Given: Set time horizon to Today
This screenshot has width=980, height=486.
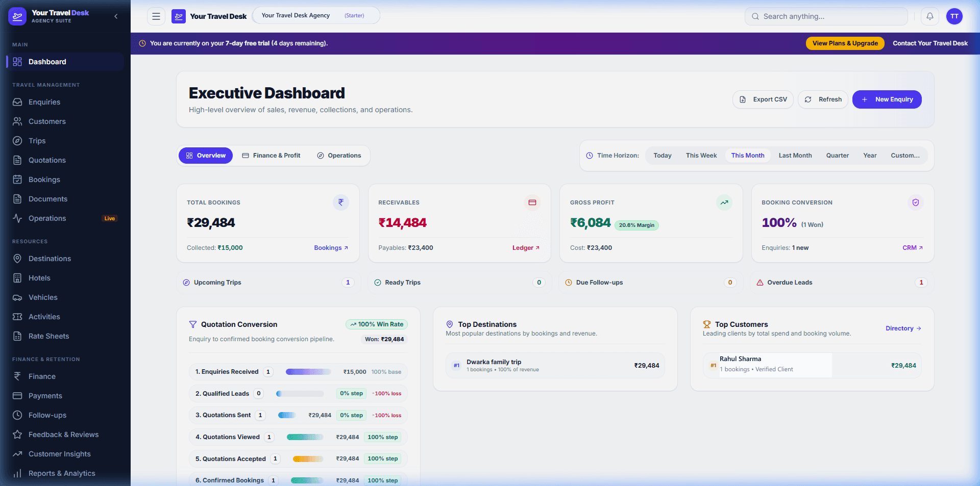Looking at the screenshot, I should pyautogui.click(x=663, y=156).
